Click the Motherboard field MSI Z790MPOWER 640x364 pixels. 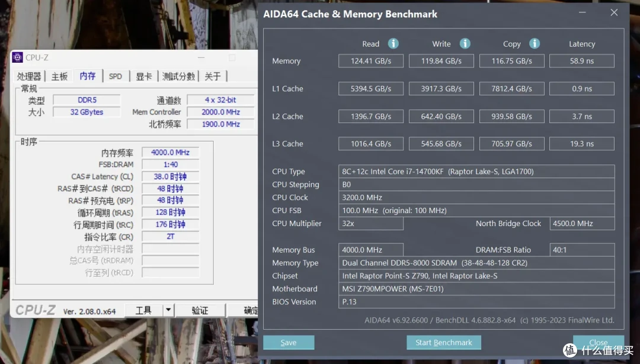[x=476, y=289]
